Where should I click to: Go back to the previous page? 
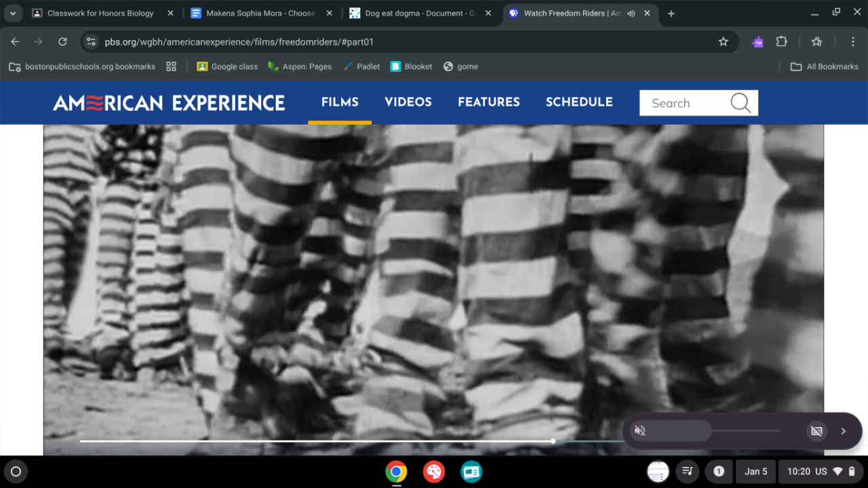click(15, 42)
